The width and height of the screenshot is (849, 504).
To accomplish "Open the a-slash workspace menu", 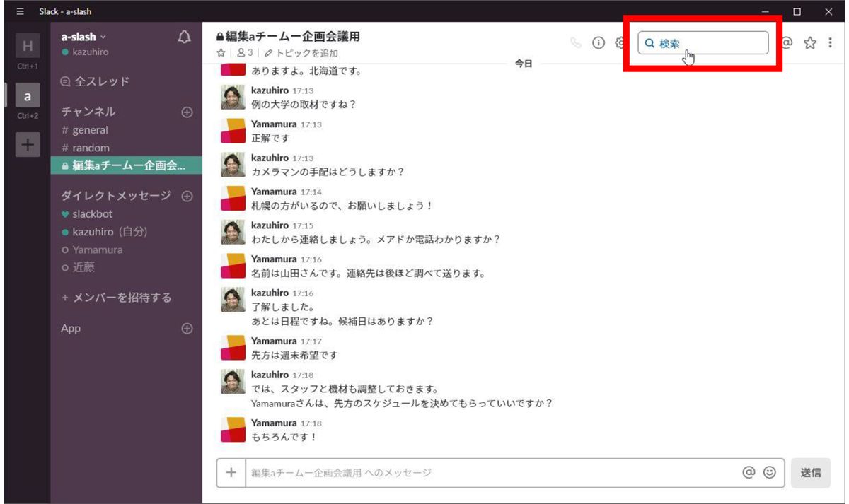I will pos(83,37).
